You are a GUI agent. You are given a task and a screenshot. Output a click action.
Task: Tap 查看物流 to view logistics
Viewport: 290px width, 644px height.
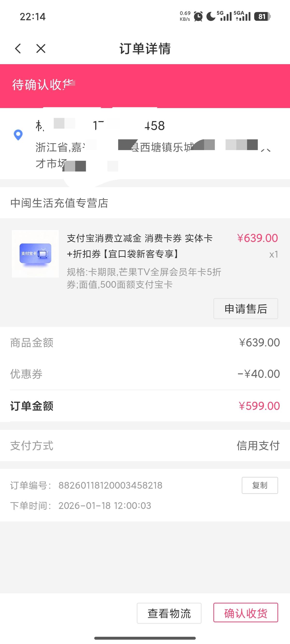click(x=169, y=613)
